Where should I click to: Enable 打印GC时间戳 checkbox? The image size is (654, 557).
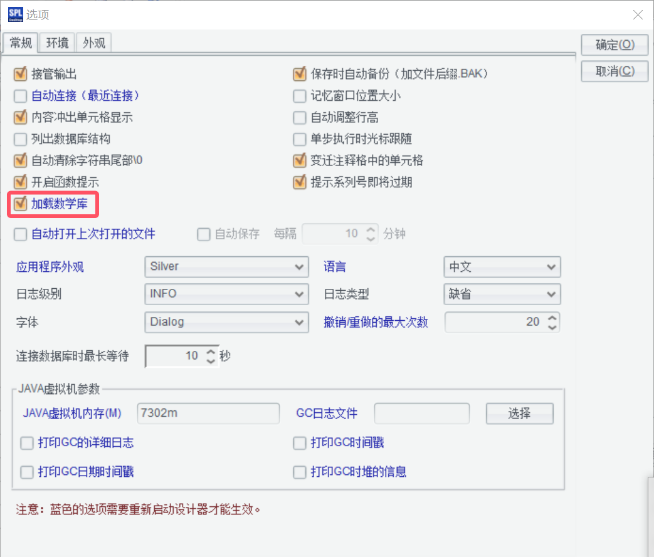(299, 443)
